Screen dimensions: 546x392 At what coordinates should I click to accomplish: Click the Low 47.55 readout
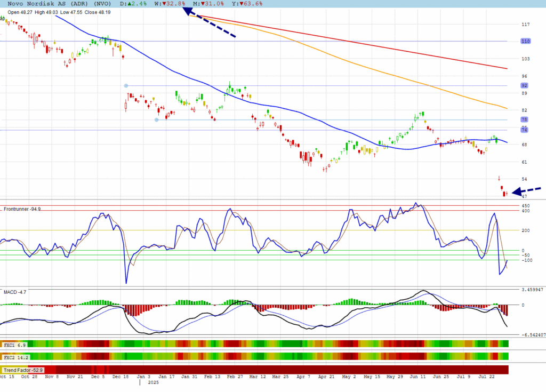click(71, 12)
